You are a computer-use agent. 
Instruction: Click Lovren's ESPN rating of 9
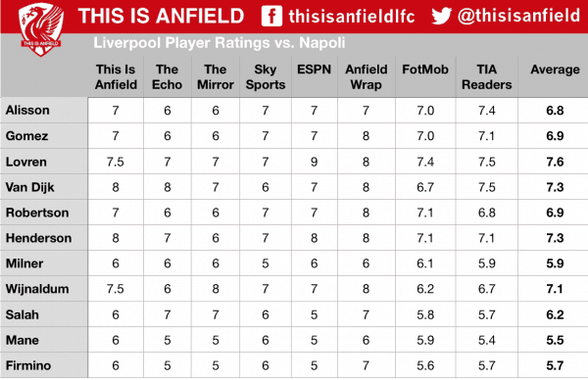pos(315,162)
